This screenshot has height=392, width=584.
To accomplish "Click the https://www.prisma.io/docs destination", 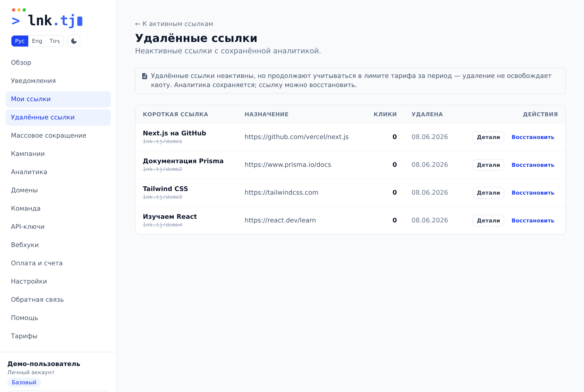I will point(288,165).
